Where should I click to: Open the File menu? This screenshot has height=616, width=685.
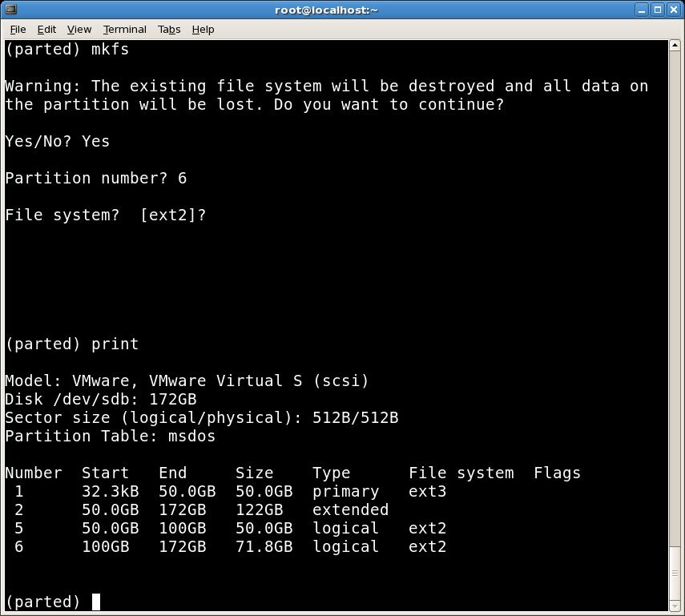[18, 29]
